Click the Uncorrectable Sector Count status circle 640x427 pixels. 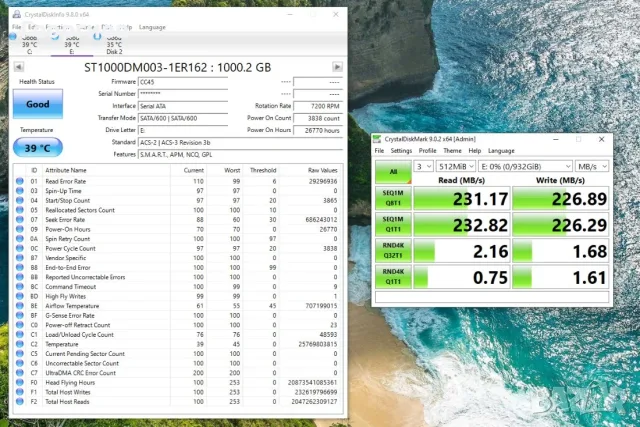pyautogui.click(x=20, y=363)
